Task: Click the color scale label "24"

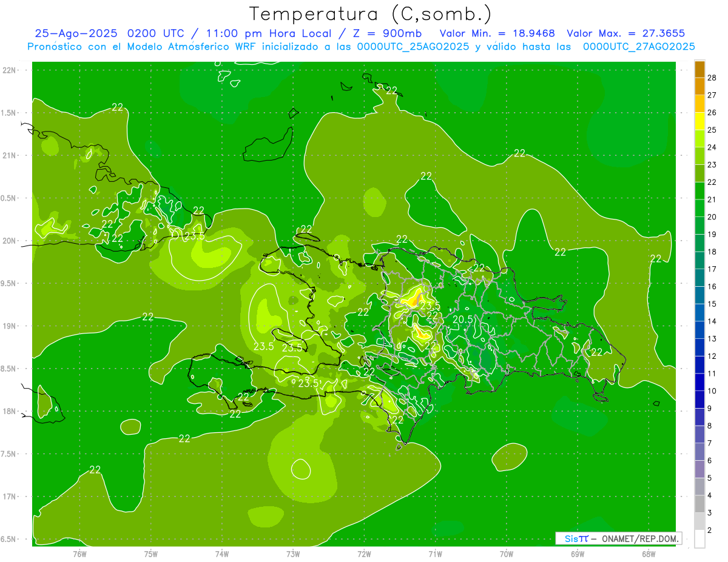Action: tap(712, 147)
